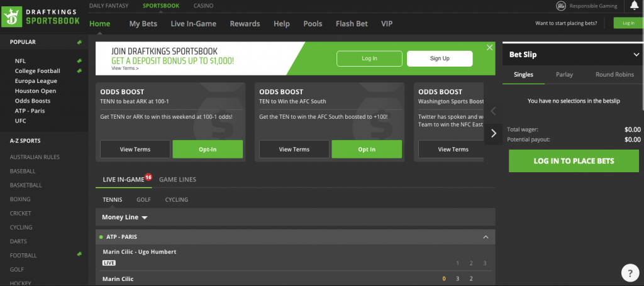Open the notifications bell
The image size is (644, 286).
634,6
